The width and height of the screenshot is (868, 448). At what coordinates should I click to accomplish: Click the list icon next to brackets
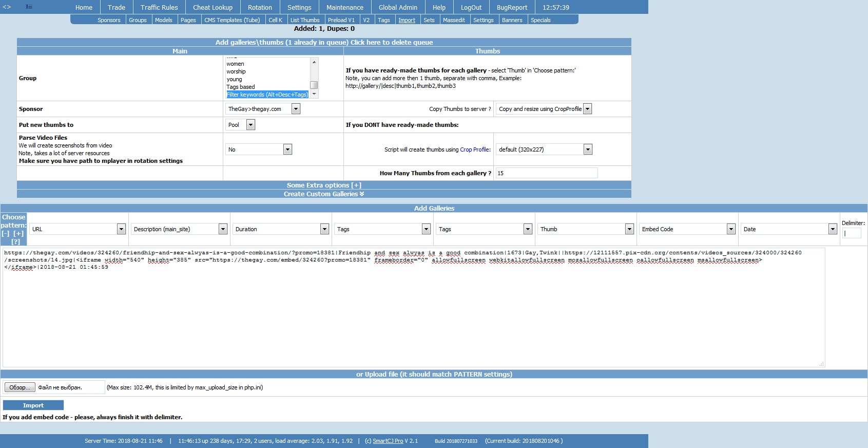point(29,7)
